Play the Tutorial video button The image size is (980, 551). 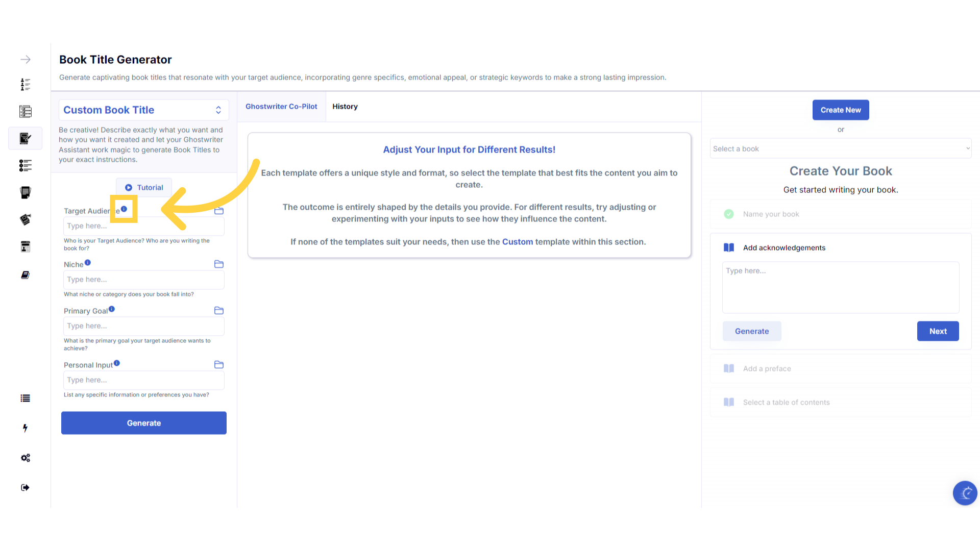click(144, 188)
